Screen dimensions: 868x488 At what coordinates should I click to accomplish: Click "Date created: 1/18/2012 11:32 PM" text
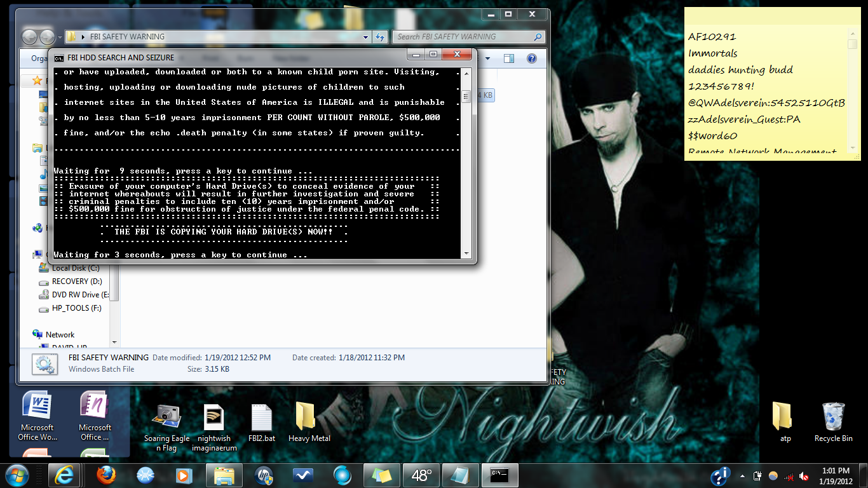pyautogui.click(x=348, y=358)
